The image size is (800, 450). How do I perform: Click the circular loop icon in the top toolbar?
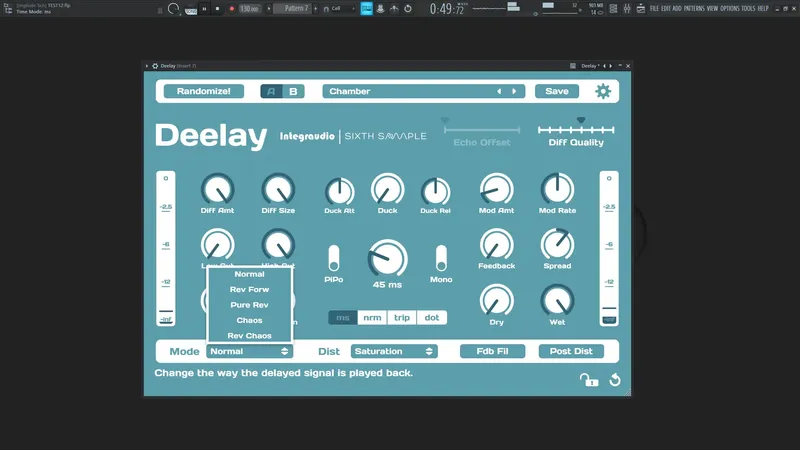point(408,9)
